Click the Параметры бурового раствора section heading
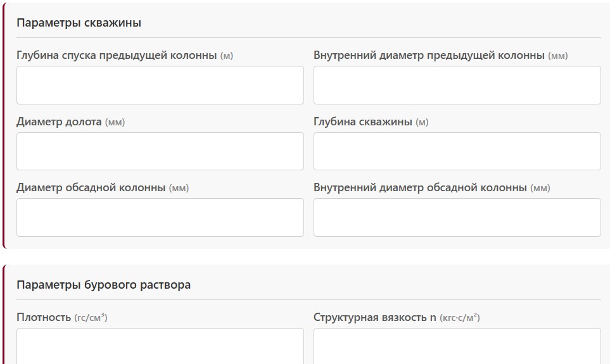 point(103,285)
